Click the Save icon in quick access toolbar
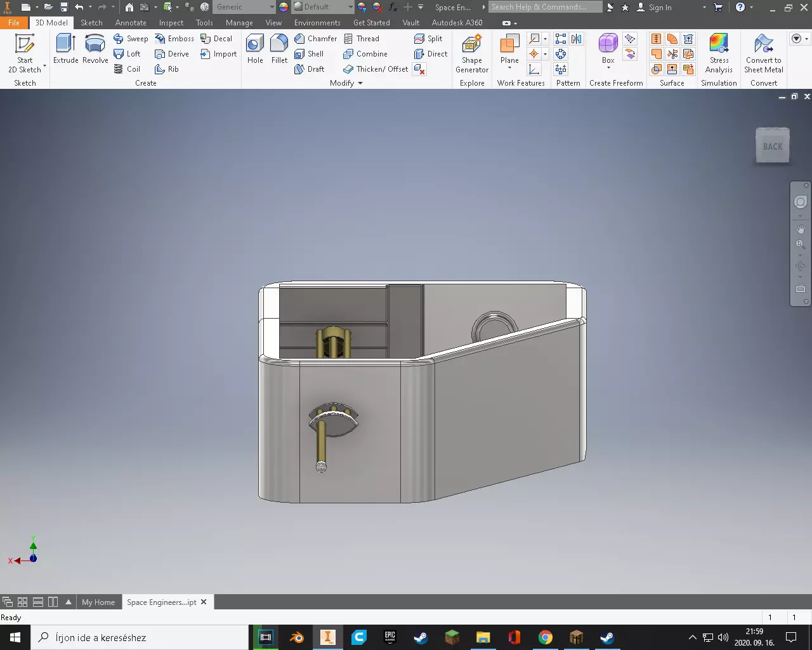Screen dimensions: 812x650 [x=64, y=7]
